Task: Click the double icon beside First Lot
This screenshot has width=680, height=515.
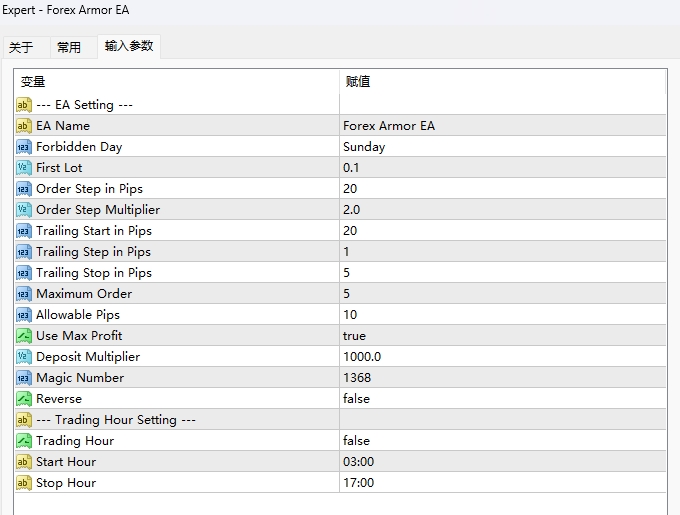Action: point(24,168)
